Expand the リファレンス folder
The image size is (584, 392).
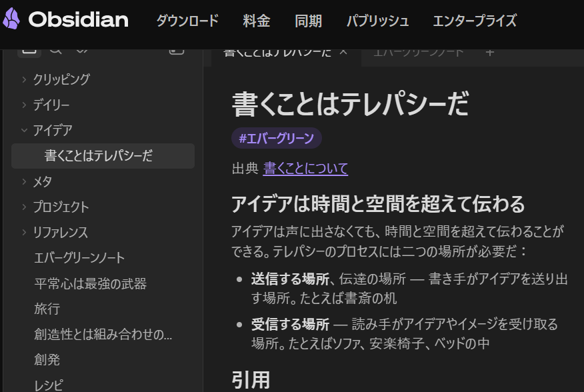24,233
